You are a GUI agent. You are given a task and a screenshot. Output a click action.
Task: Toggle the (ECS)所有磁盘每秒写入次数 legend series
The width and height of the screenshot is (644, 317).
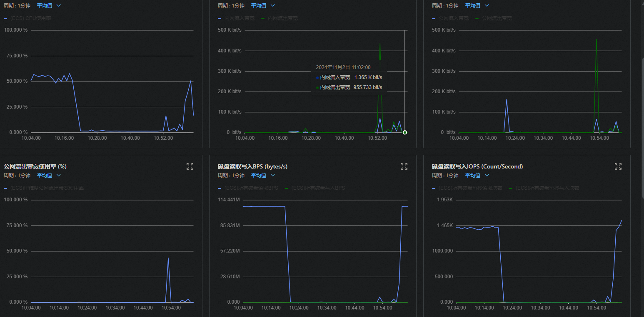coord(544,188)
